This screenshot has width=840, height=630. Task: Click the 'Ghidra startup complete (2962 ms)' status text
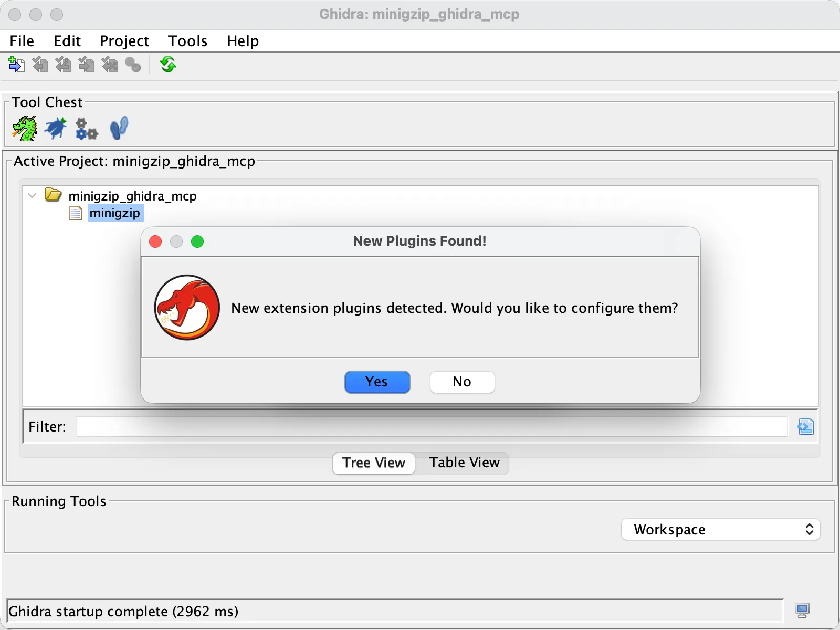(123, 611)
